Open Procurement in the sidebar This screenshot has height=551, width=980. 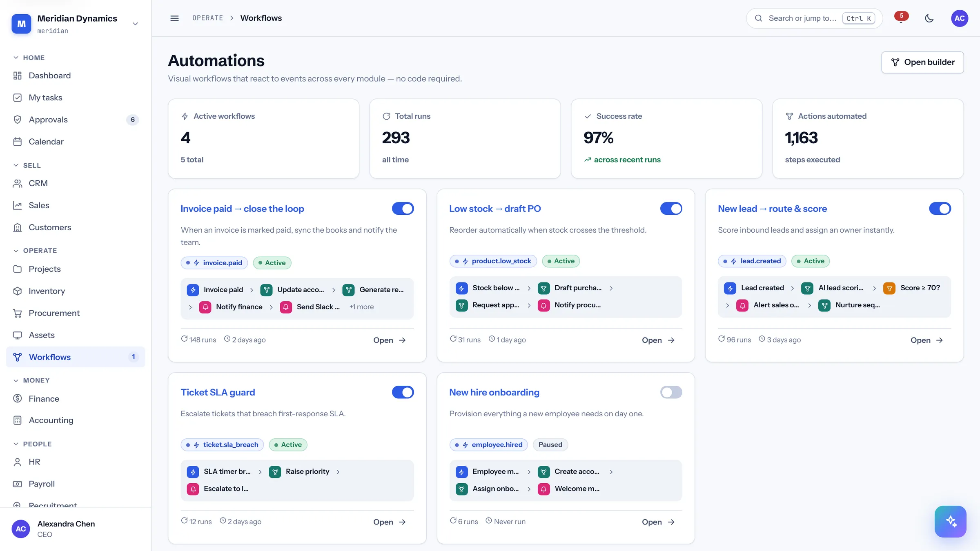(76, 313)
